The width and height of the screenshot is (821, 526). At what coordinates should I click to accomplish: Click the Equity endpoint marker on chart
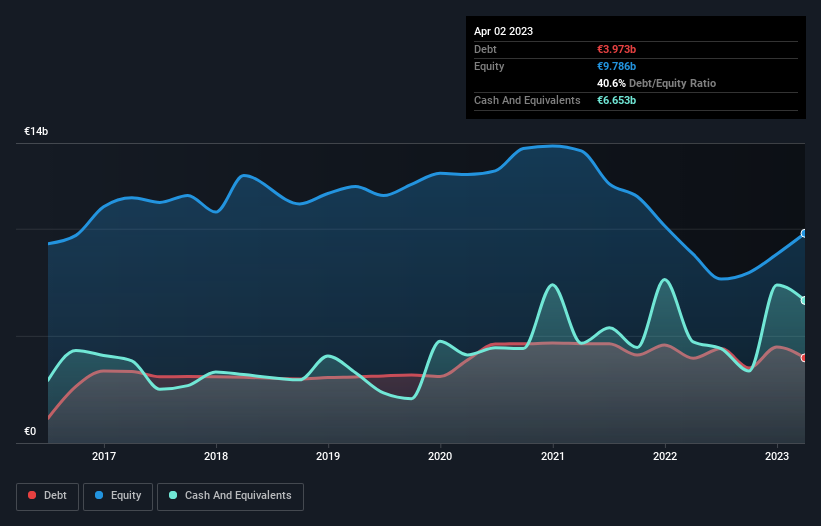(804, 233)
